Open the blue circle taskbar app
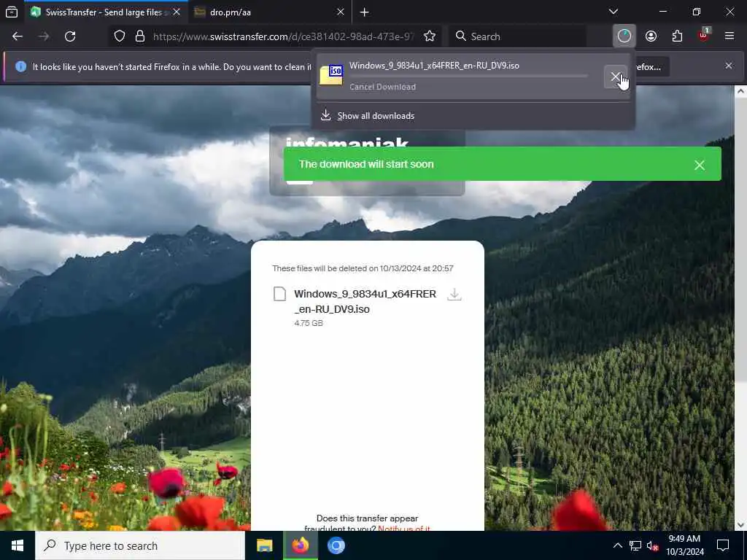 pyautogui.click(x=336, y=545)
